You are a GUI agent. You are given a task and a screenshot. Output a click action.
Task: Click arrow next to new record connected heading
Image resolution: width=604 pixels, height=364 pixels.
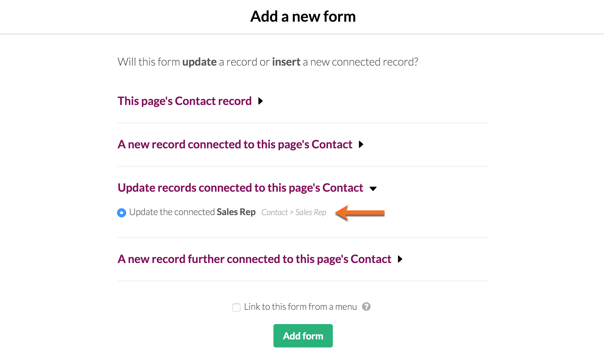point(361,144)
